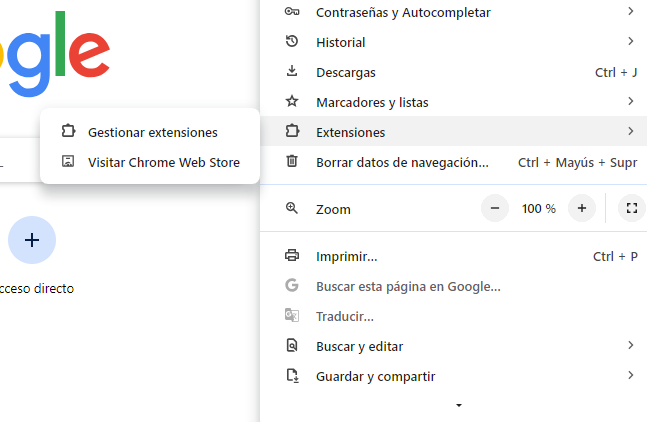Screen dimensions: 647x422
Task: Click the trash icon for Borrar datos de navegación
Action: click(x=292, y=161)
